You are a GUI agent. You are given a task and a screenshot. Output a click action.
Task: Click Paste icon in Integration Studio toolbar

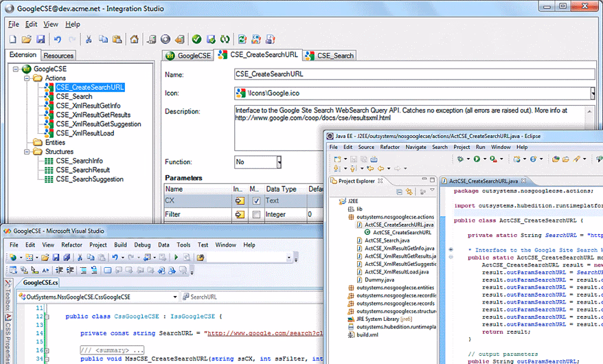click(117, 39)
